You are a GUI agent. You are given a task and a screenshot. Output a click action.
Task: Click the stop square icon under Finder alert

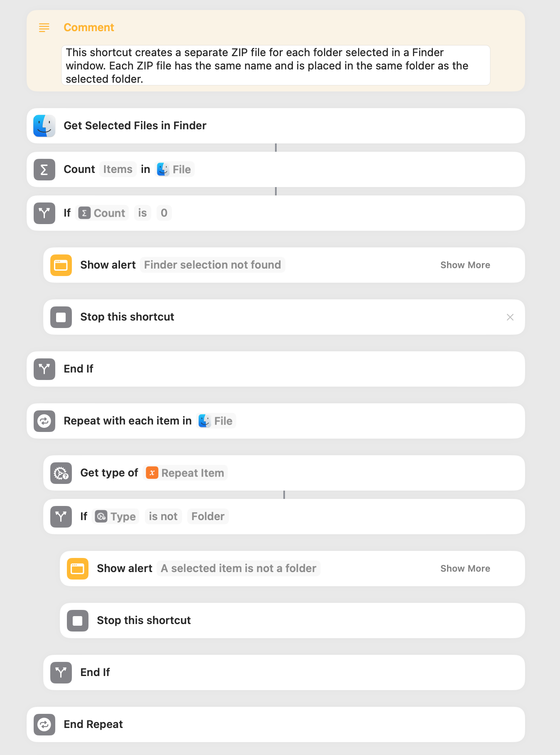(61, 317)
